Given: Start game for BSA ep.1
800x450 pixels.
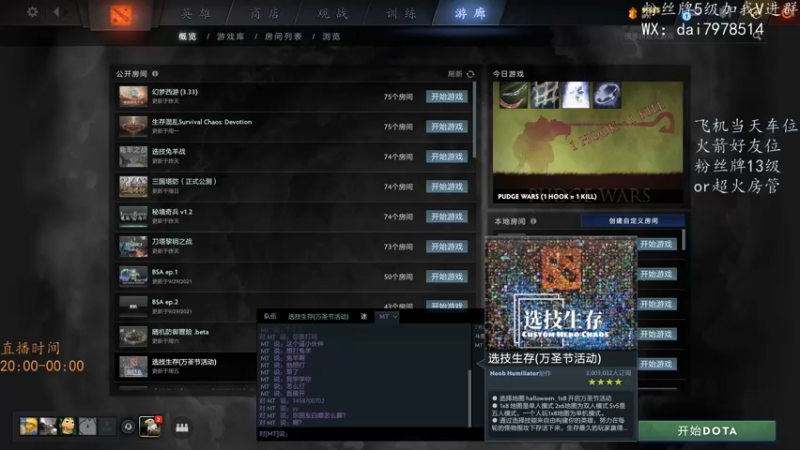Looking at the screenshot, I should click(447, 277).
